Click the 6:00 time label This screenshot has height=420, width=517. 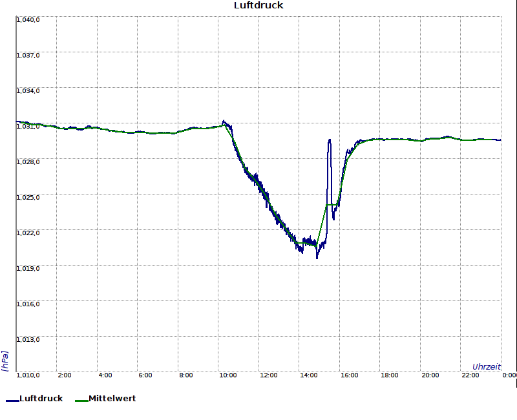[x=145, y=375]
